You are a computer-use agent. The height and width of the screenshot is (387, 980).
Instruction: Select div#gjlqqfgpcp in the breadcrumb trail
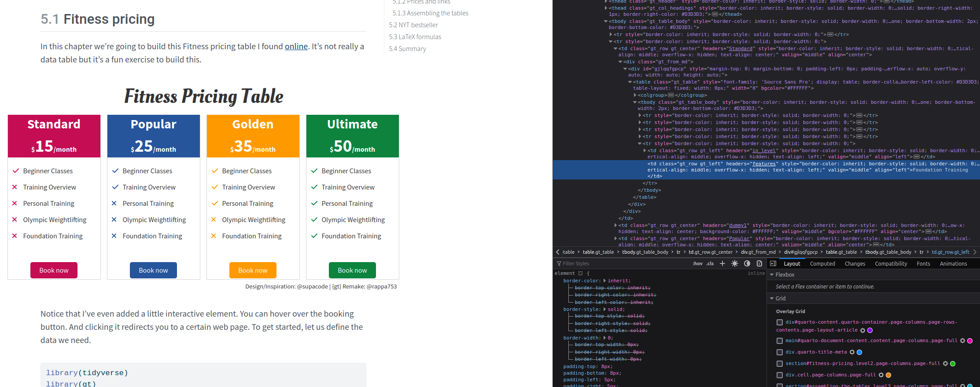tap(801, 252)
